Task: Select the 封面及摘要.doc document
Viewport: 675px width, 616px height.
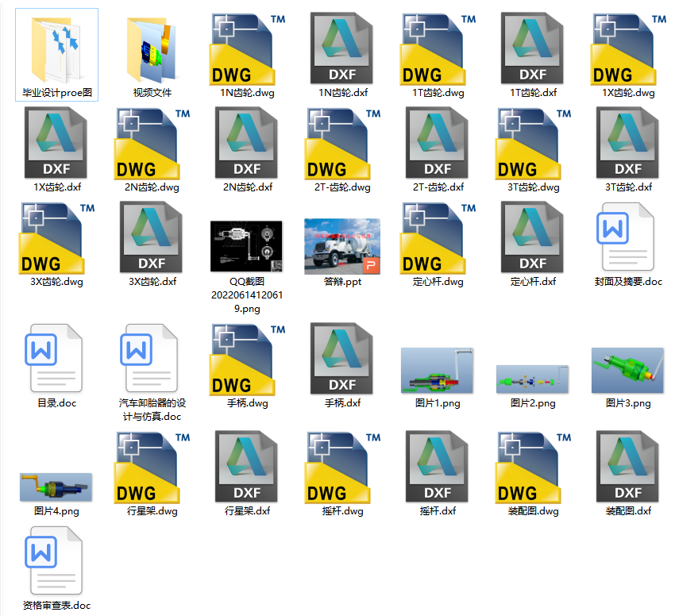Action: pos(627,238)
